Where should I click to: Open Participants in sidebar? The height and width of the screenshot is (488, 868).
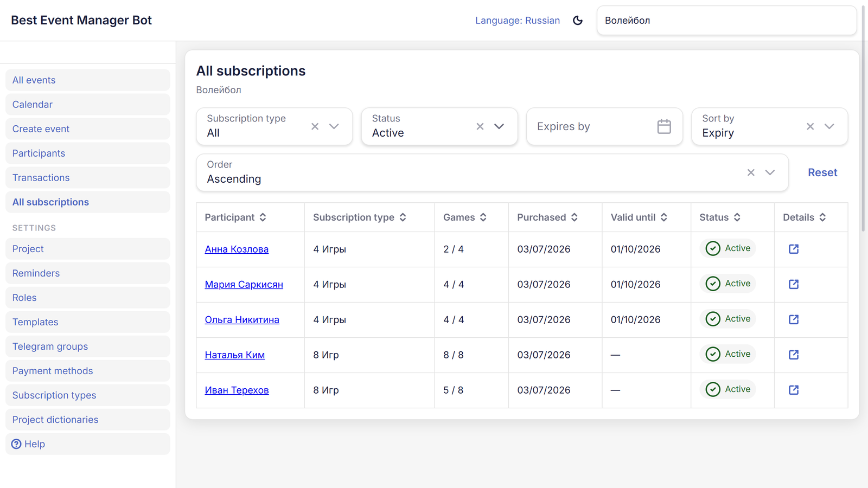point(88,153)
